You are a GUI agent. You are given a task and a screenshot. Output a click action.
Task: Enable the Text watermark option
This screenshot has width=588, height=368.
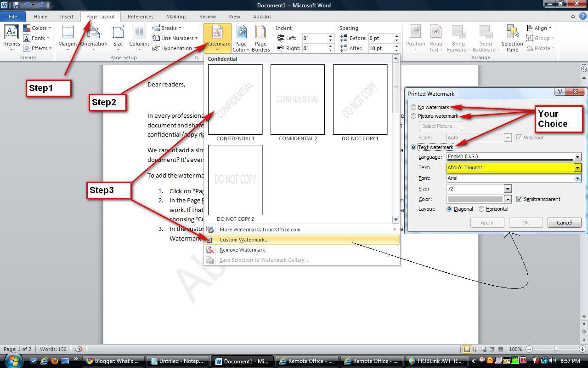click(x=413, y=147)
